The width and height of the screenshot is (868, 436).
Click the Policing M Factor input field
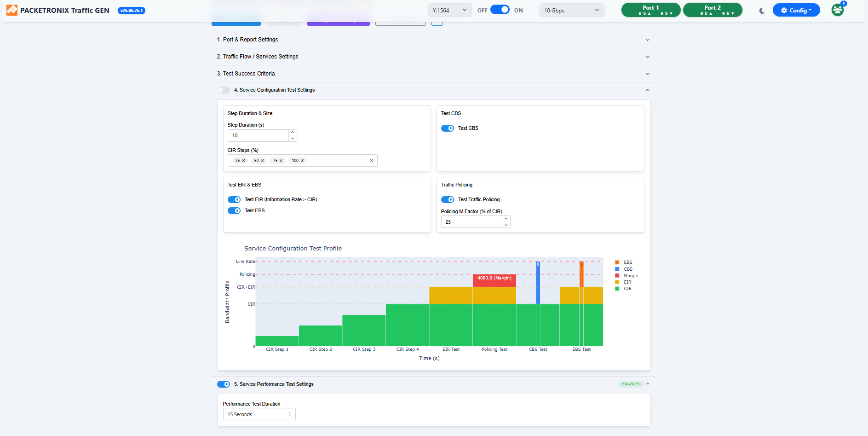471,222
